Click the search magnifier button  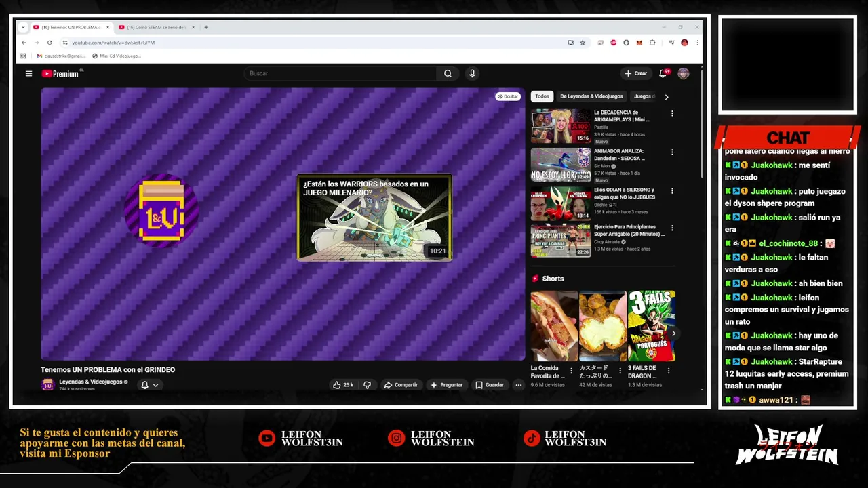[x=448, y=73]
